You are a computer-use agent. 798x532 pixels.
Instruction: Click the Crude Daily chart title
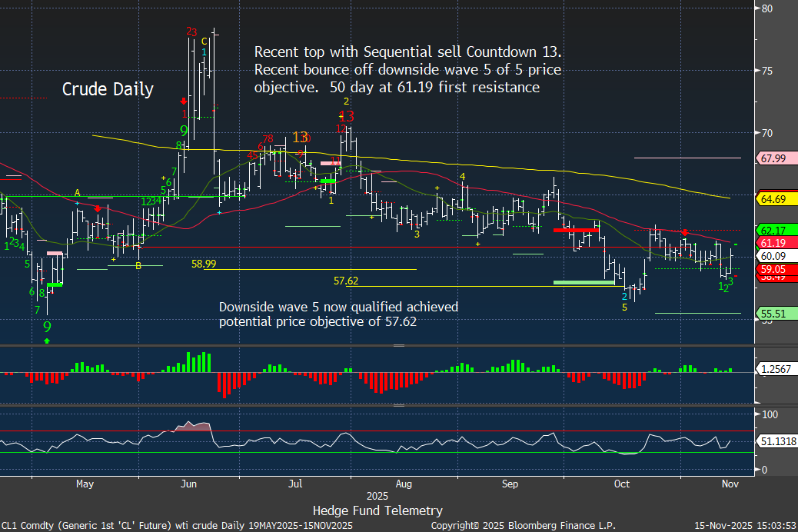108,89
